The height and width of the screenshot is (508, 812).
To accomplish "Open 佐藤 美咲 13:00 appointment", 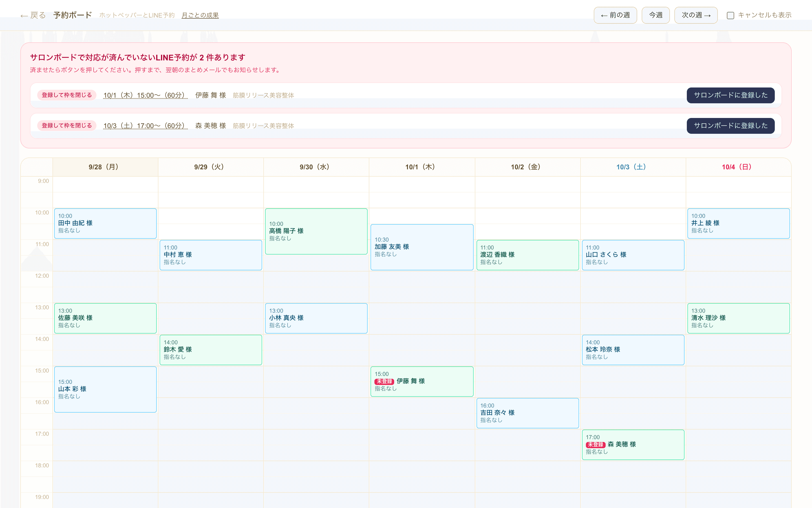I will [x=105, y=318].
